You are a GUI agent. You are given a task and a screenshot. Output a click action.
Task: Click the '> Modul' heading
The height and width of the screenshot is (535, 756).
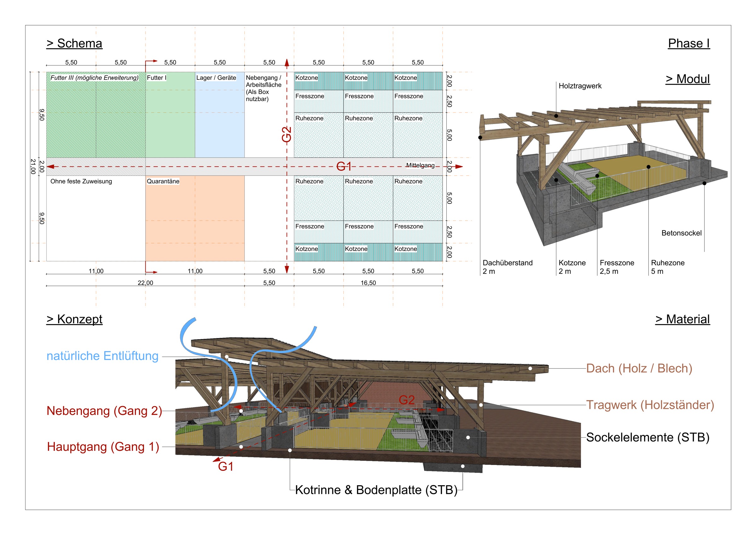(x=688, y=79)
